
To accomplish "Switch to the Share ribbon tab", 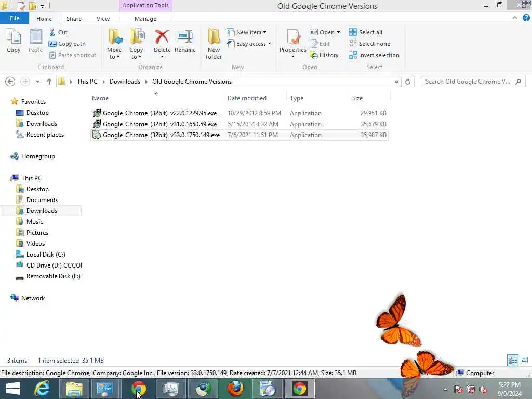I will (x=74, y=19).
